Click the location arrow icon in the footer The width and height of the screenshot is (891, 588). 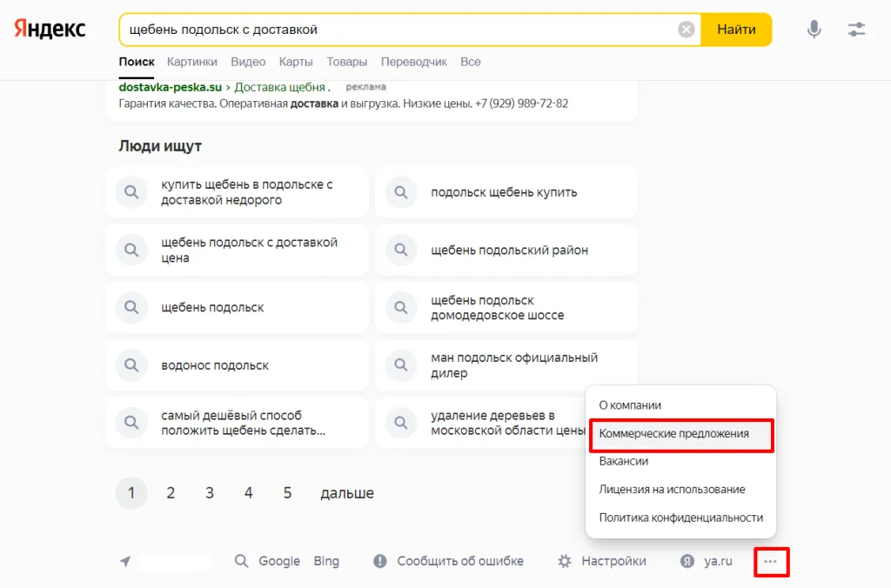pyautogui.click(x=124, y=560)
